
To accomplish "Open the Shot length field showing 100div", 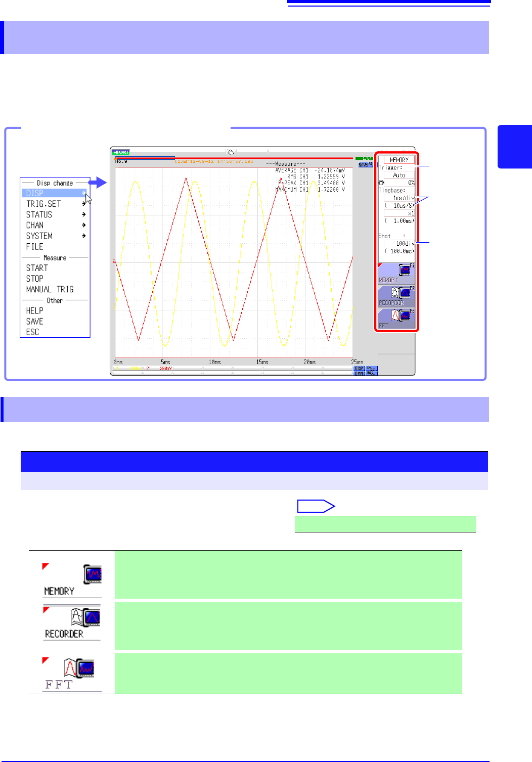I will 400,243.
